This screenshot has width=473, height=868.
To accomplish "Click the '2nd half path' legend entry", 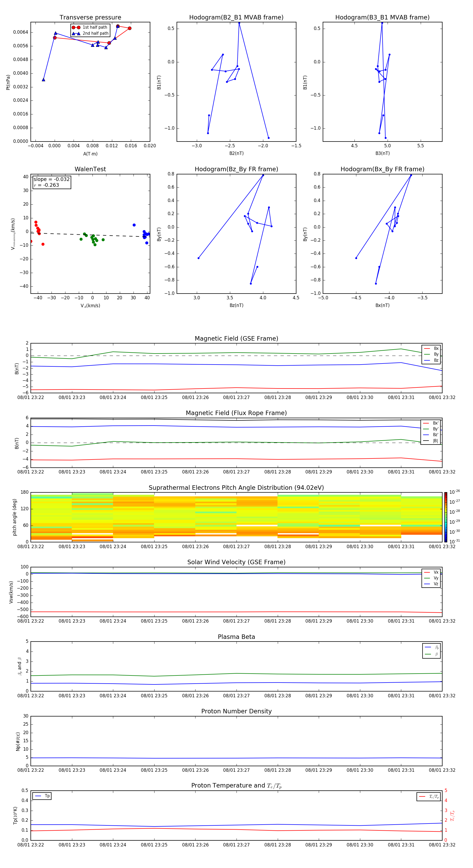I will coord(90,33).
